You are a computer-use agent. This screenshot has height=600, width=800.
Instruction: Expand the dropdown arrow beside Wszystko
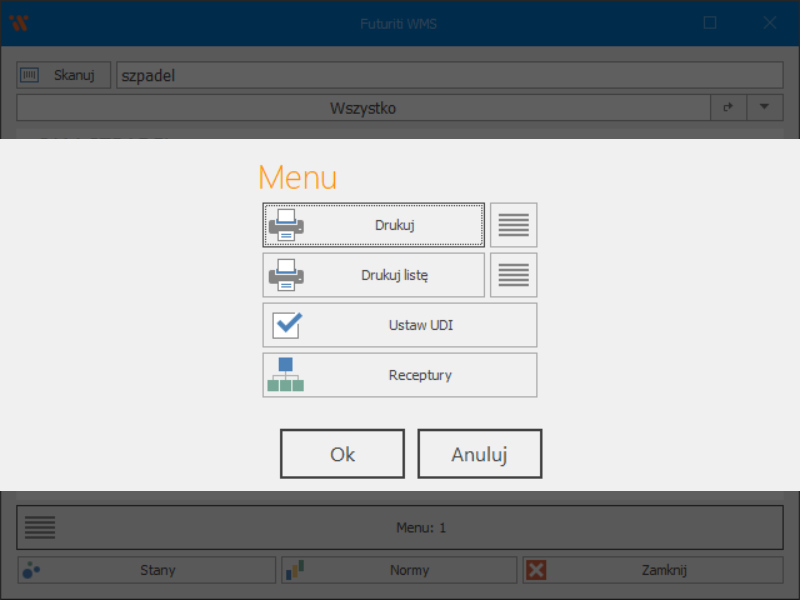point(764,107)
